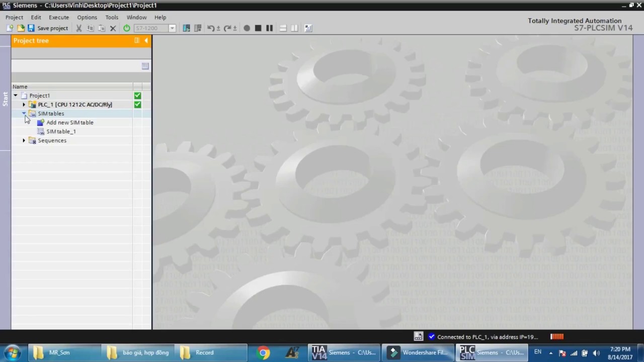Viewport: 644px width, 362px height.
Task: Click the Cut scissors icon
Action: coord(79,28)
